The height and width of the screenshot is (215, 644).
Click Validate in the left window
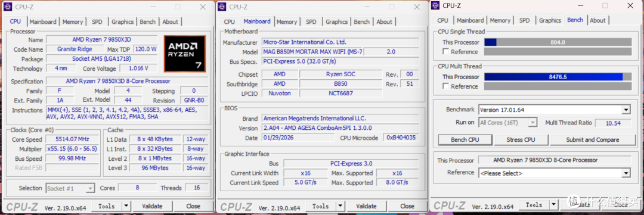pos(152,207)
